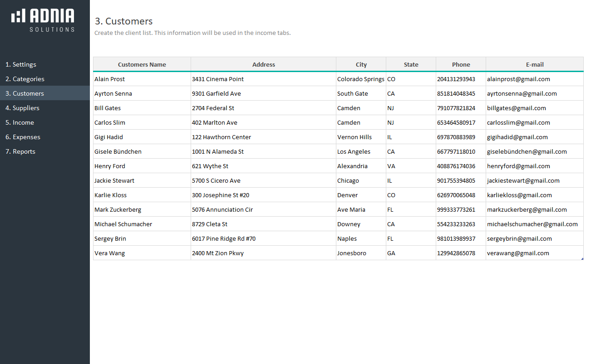Click the Los Angeles city cell

[x=354, y=151]
